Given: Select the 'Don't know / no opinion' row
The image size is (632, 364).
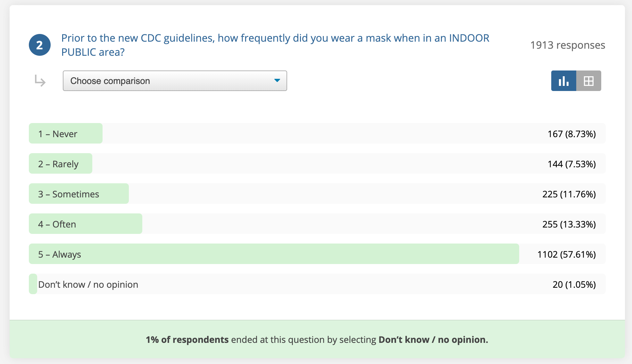Looking at the screenshot, I should click(x=317, y=284).
